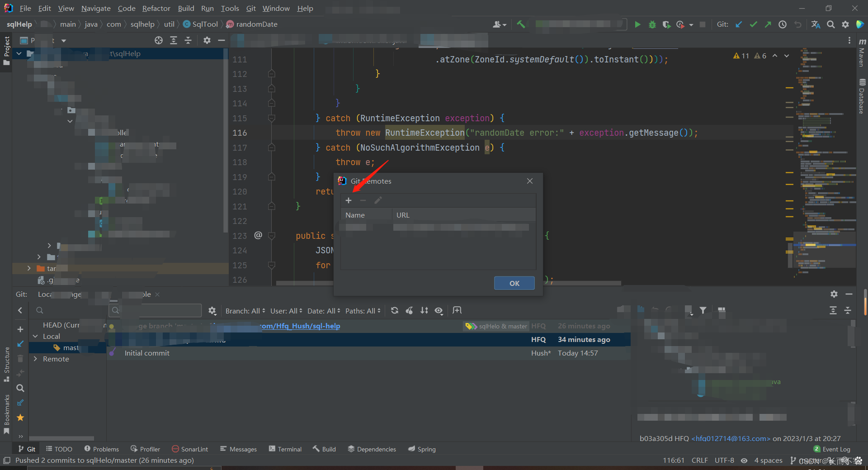Open the Problems tool tab
This screenshot has width=868, height=470.
(101, 449)
